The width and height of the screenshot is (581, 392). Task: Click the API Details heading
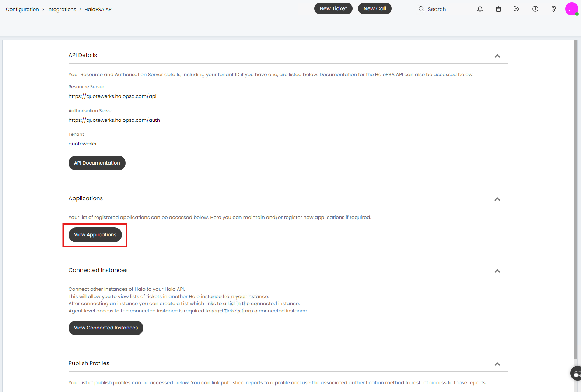click(x=83, y=55)
